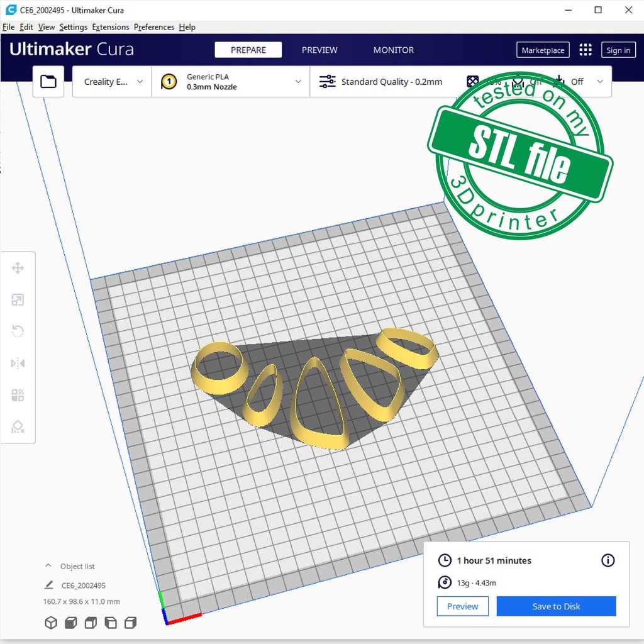This screenshot has width=644, height=644.
Task: Open the Extensions menu
Action: pos(111,27)
